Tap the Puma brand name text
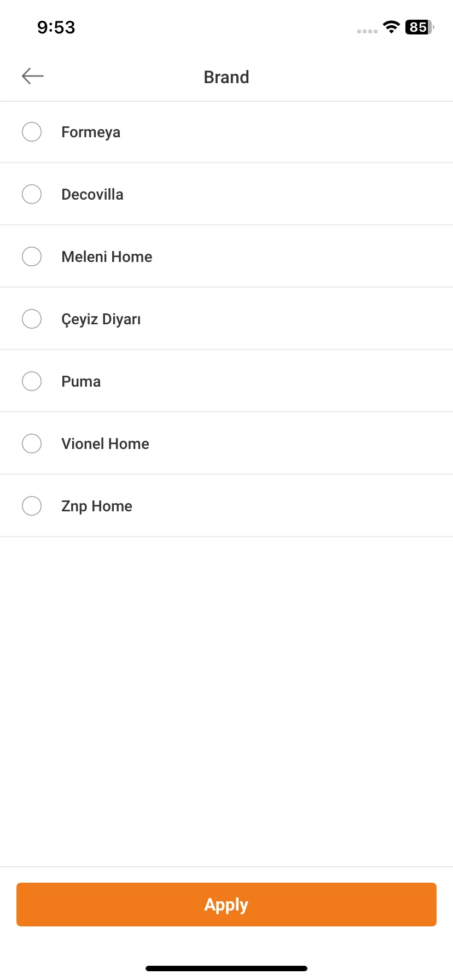Image resolution: width=453 pixels, height=980 pixels. (81, 381)
